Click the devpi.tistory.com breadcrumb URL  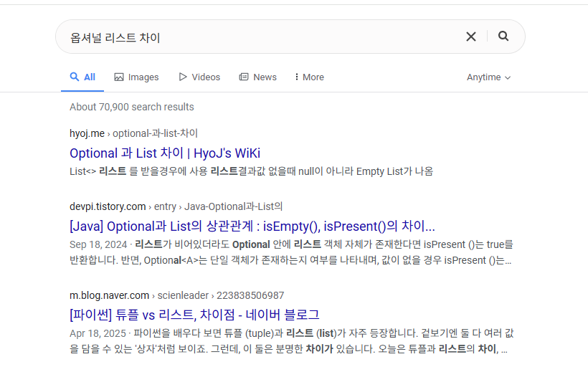tap(176, 206)
